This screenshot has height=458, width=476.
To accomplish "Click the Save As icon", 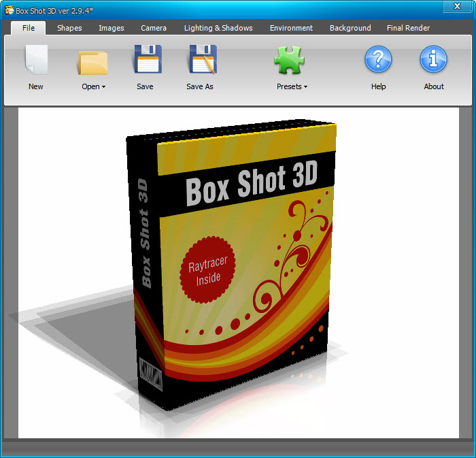I will coord(201,60).
